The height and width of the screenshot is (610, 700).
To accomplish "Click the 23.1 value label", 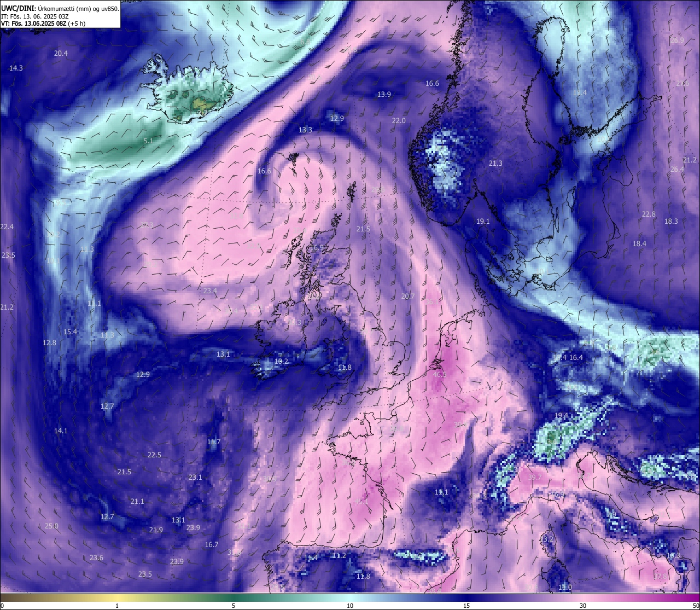I will click(195, 478).
